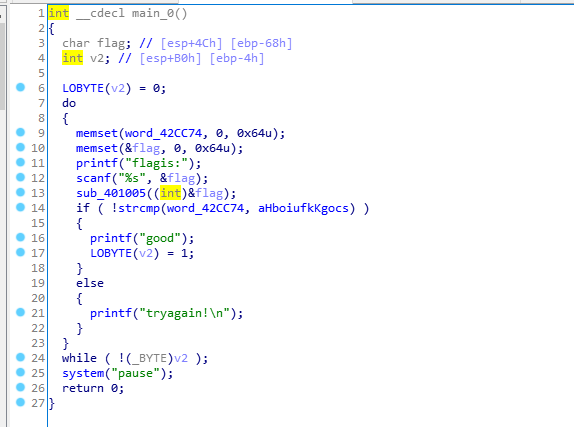Click LOBYTE macro on line 17
574x427 pixels.
click(111, 253)
